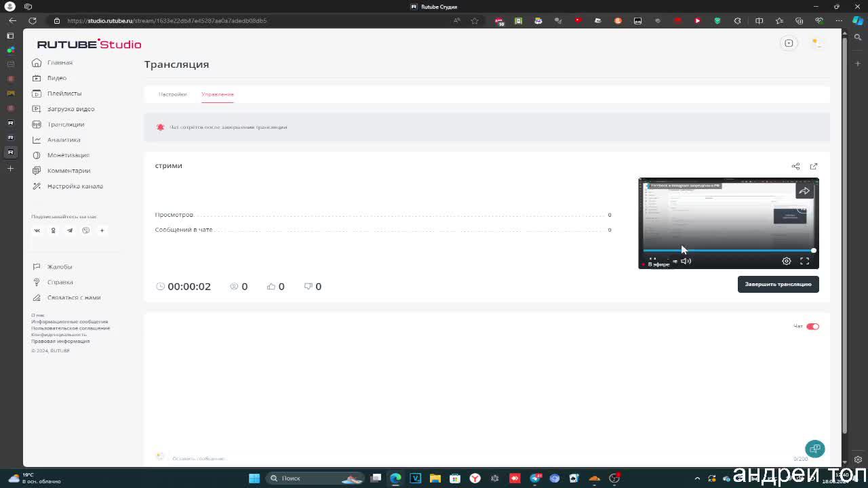Click the Монетизация icon in sidebar
868x488 pixels.
coord(37,155)
